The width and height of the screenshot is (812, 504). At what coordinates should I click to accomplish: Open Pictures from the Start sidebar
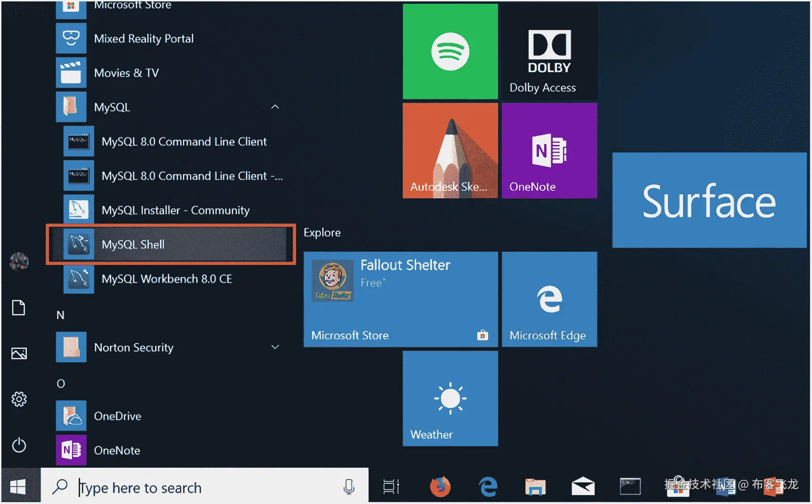[x=19, y=353]
